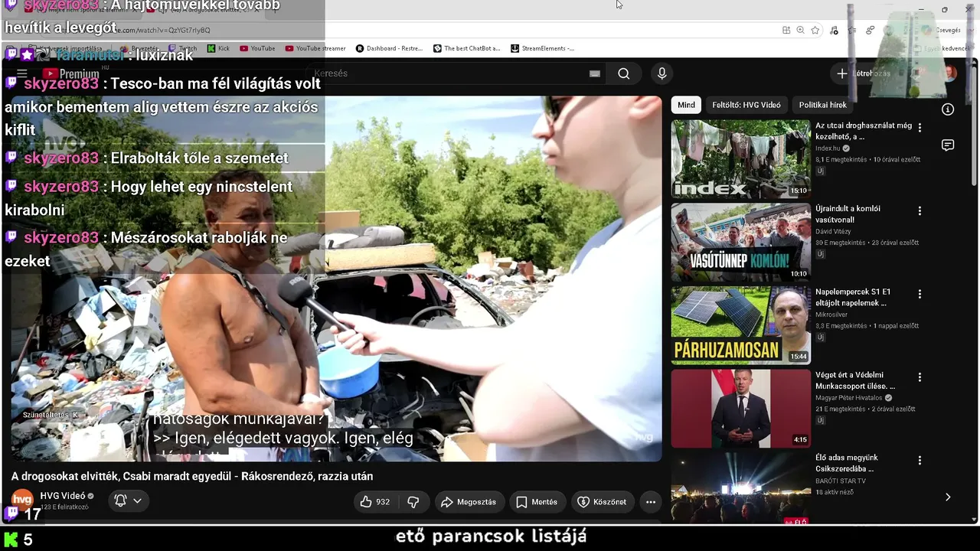Open the 'Dávid Vitézy' channel name link
Screen dimensions: 980x551
pyautogui.click(x=833, y=231)
